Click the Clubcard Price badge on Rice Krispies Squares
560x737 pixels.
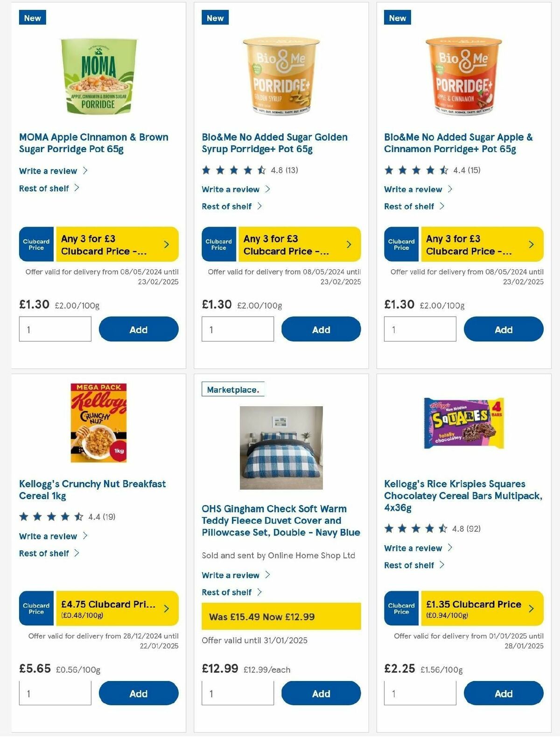[401, 609]
